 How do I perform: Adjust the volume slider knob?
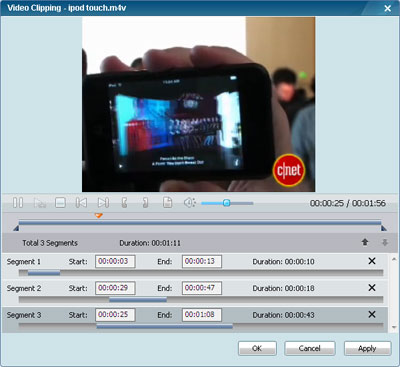point(226,203)
